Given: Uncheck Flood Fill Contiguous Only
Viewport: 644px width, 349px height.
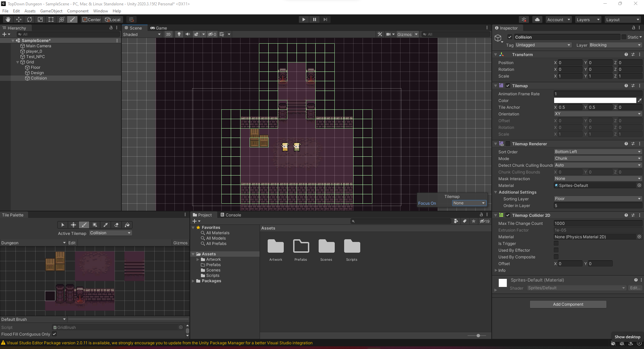Looking at the screenshot, I should click(54, 334).
